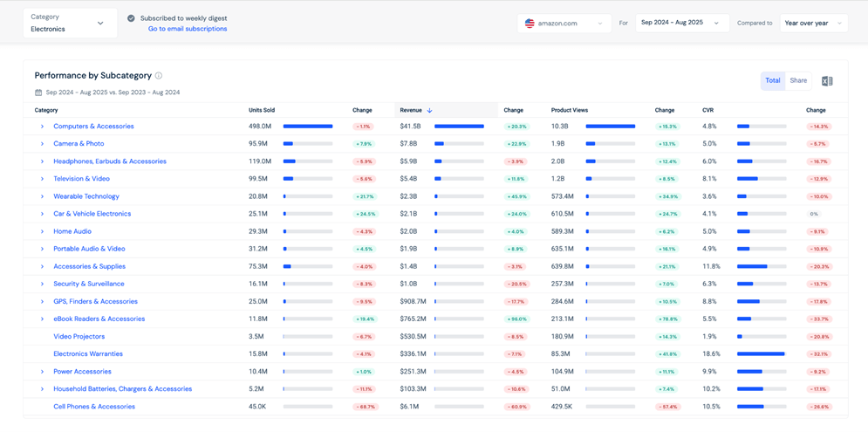Open eBook Readers & Accessories link
Image resolution: width=868 pixels, height=432 pixels.
coord(99,319)
